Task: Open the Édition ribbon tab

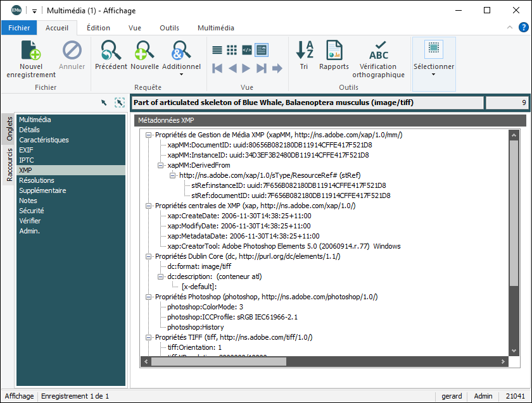Action: click(x=98, y=28)
